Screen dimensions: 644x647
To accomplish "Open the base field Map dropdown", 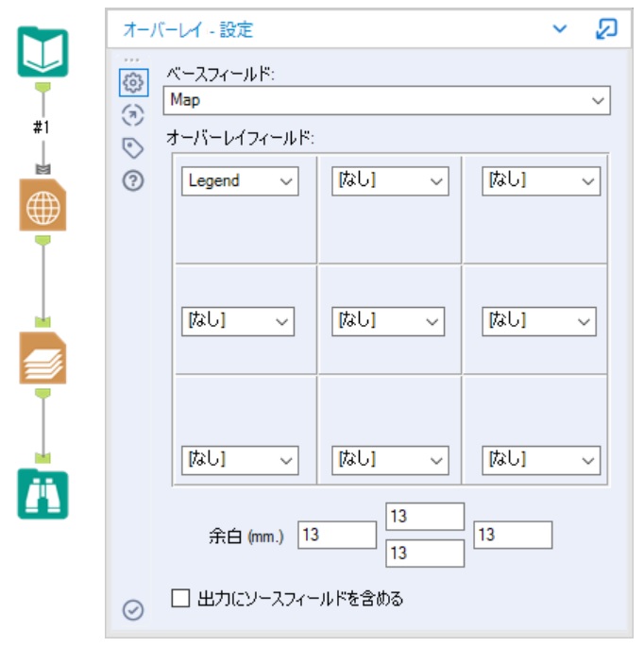I will (386, 100).
